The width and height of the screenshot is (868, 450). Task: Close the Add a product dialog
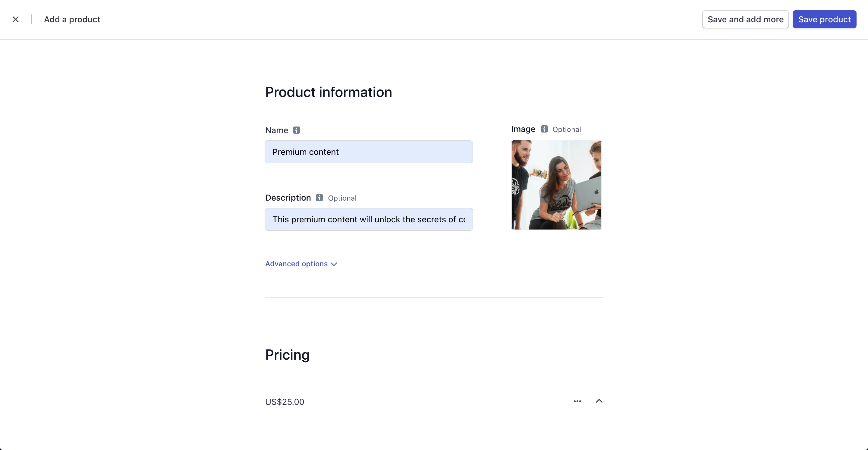15,20
